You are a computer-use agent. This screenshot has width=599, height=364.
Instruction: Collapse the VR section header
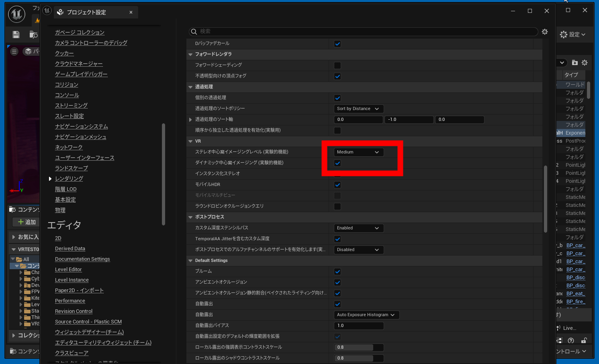click(190, 141)
